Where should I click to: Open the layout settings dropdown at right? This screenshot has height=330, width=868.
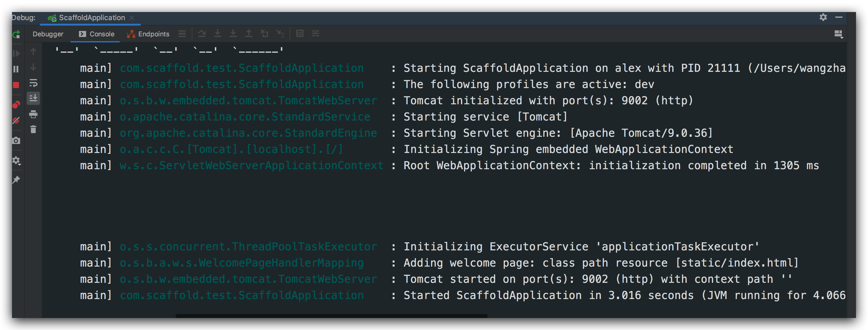838,34
